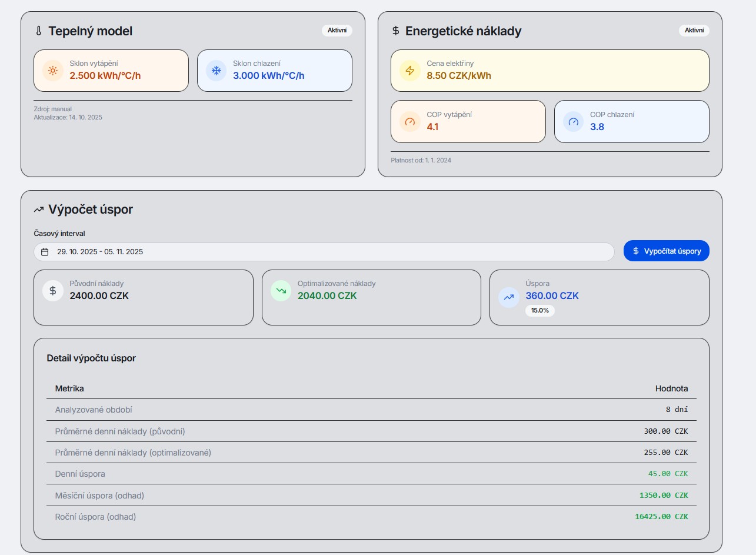Click the Aktivní badge in Energetické náklady
This screenshot has height=555, width=756.
pos(694,31)
